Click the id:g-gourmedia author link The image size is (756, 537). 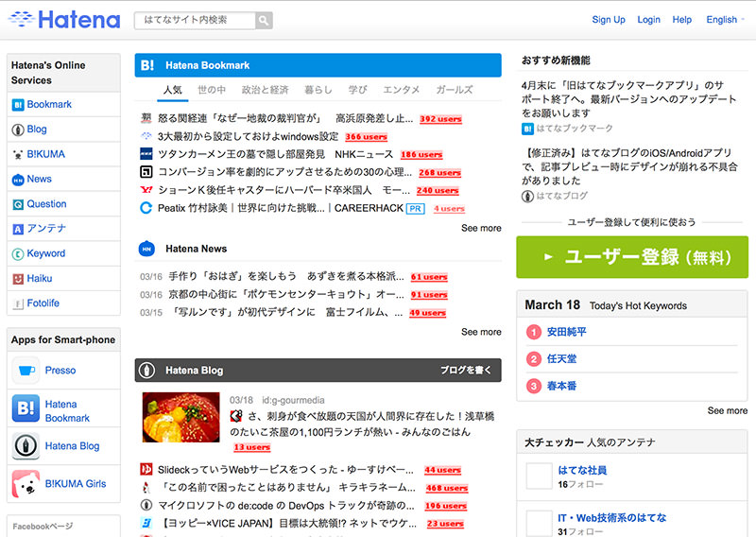[293, 400]
